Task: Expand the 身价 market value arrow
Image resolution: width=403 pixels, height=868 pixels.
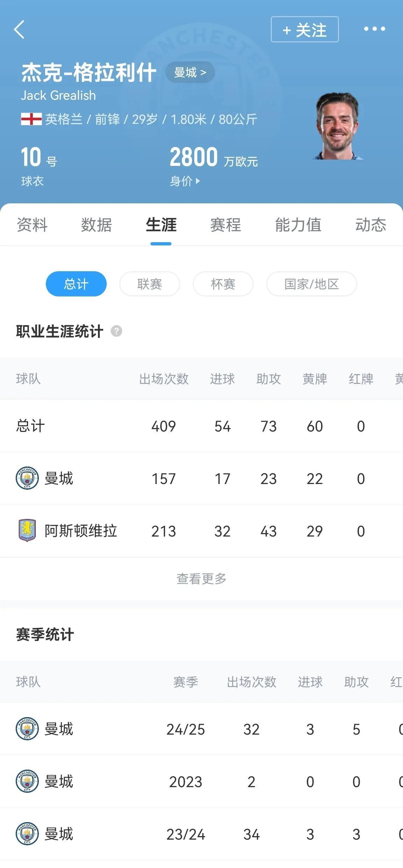Action: coord(185,181)
